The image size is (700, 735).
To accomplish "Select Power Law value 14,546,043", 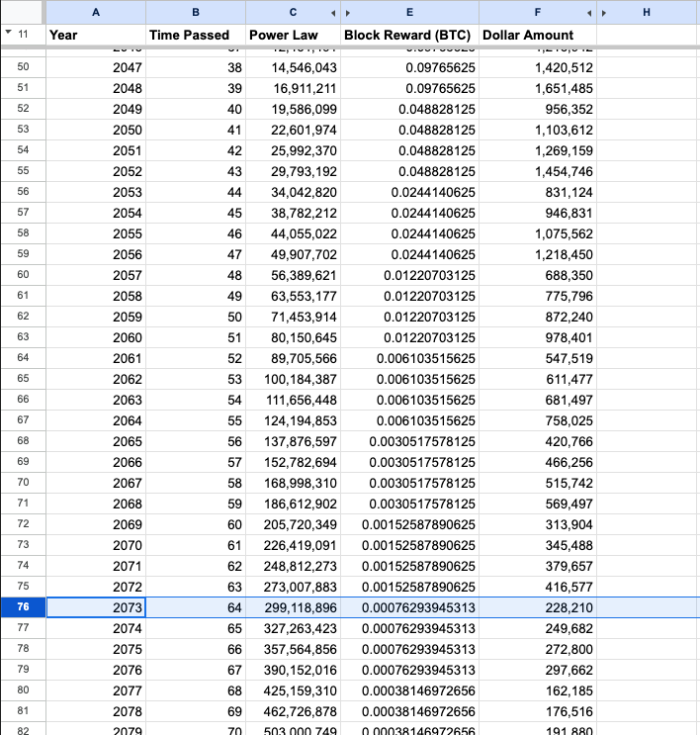I will click(x=293, y=67).
